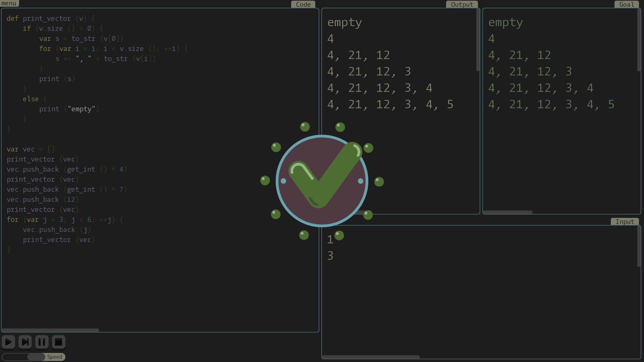This screenshot has width=644, height=362.
Task: Click the 'var vec = []' line
Action: 31,149
